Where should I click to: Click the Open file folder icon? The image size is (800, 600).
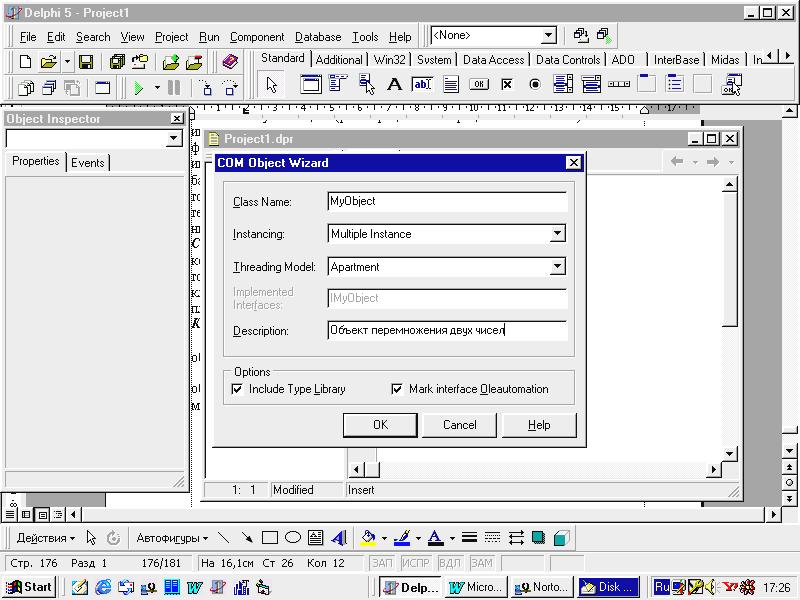point(48,62)
